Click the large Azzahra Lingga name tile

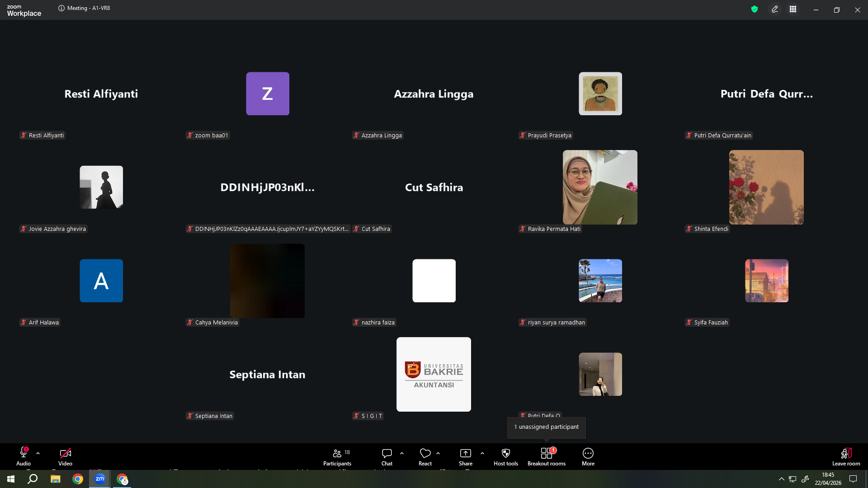click(x=434, y=94)
